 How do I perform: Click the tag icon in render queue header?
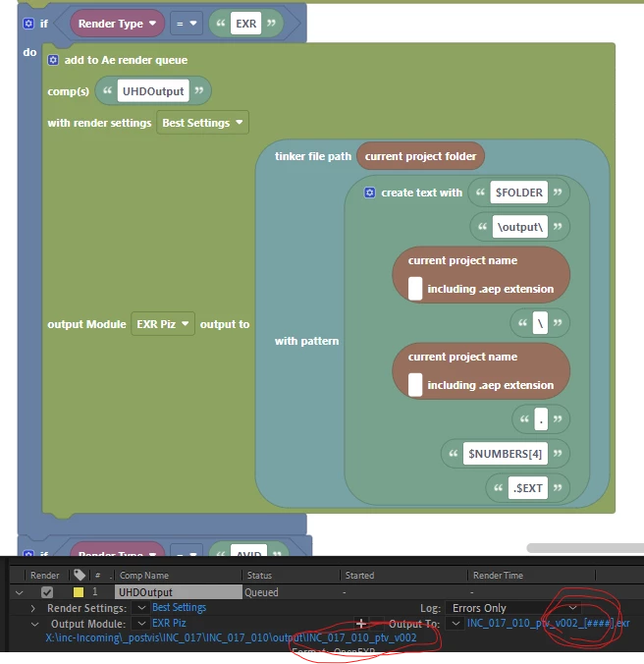point(80,575)
